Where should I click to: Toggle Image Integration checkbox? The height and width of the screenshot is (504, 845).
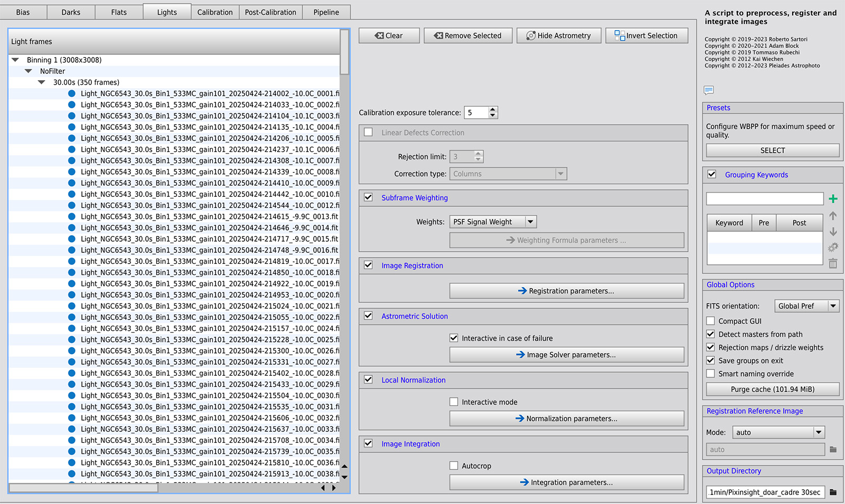(x=368, y=443)
